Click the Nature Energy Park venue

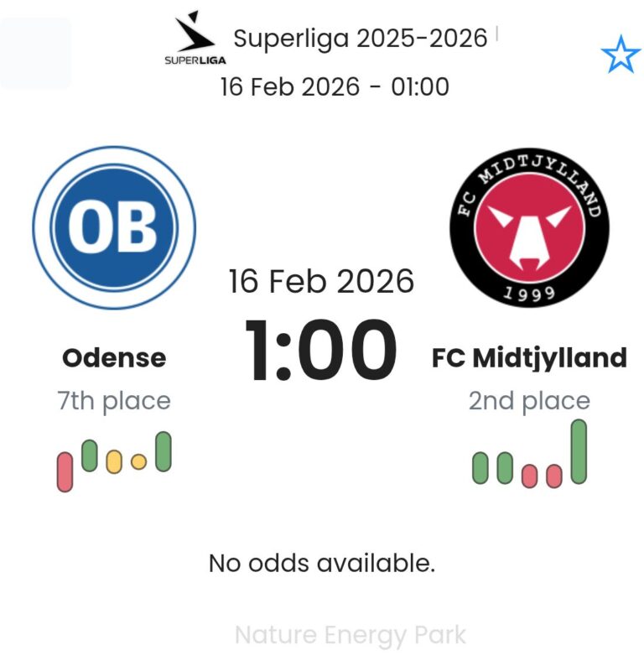pos(350,635)
